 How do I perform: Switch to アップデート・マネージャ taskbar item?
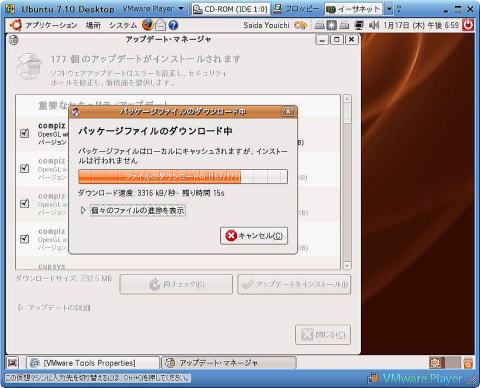(229, 363)
